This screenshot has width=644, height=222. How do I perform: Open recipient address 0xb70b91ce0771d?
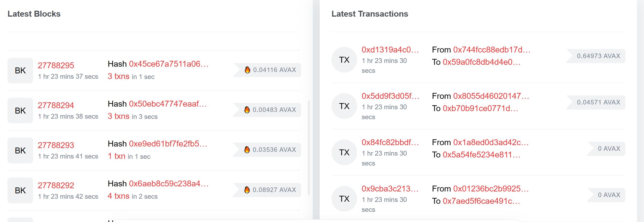[x=480, y=108]
